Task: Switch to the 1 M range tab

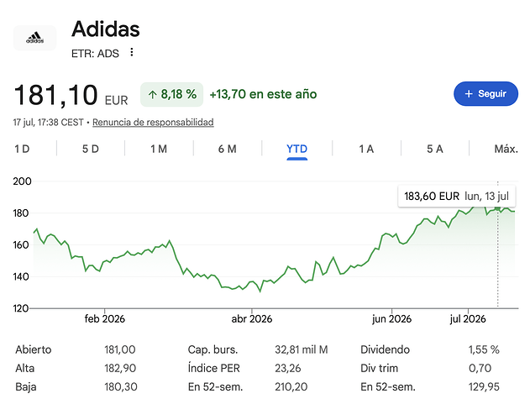Action: [x=159, y=149]
